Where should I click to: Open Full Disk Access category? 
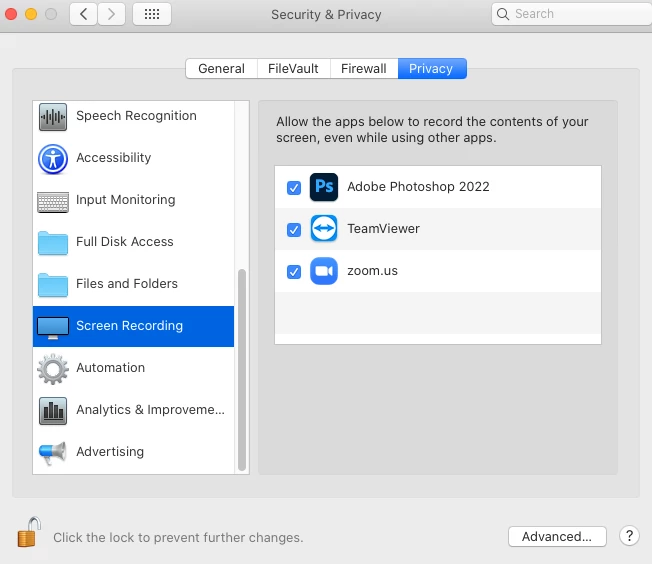125,242
